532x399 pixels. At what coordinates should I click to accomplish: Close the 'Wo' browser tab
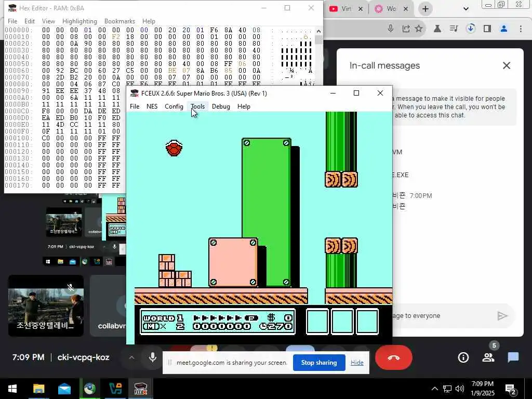pos(405,9)
